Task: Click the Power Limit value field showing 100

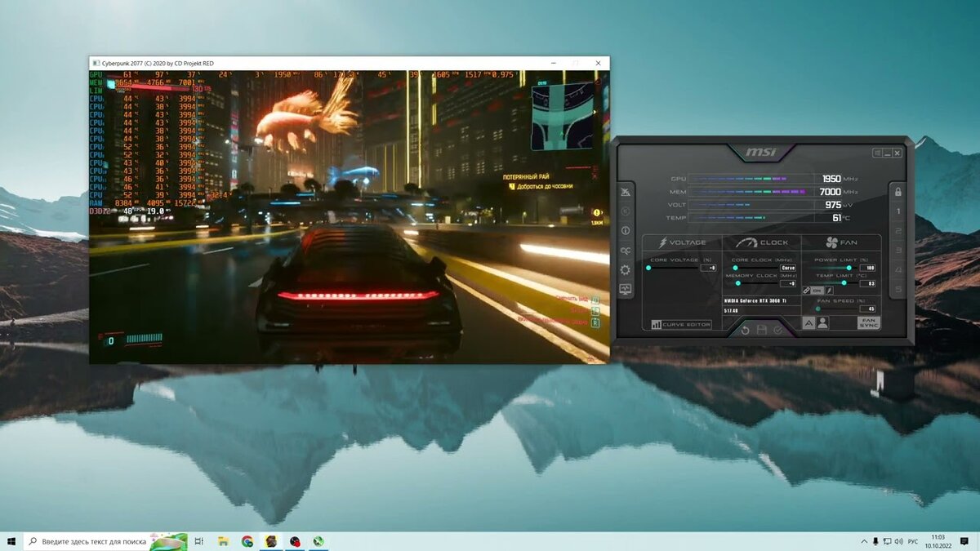Action: (867, 268)
